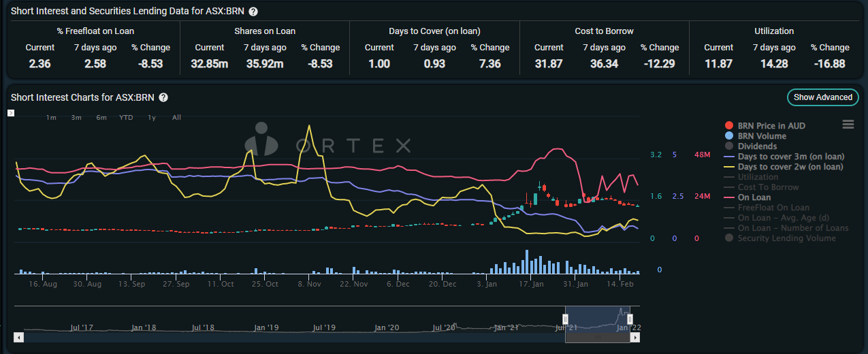
Task: Set chart range to 6m
Action: pyautogui.click(x=101, y=118)
